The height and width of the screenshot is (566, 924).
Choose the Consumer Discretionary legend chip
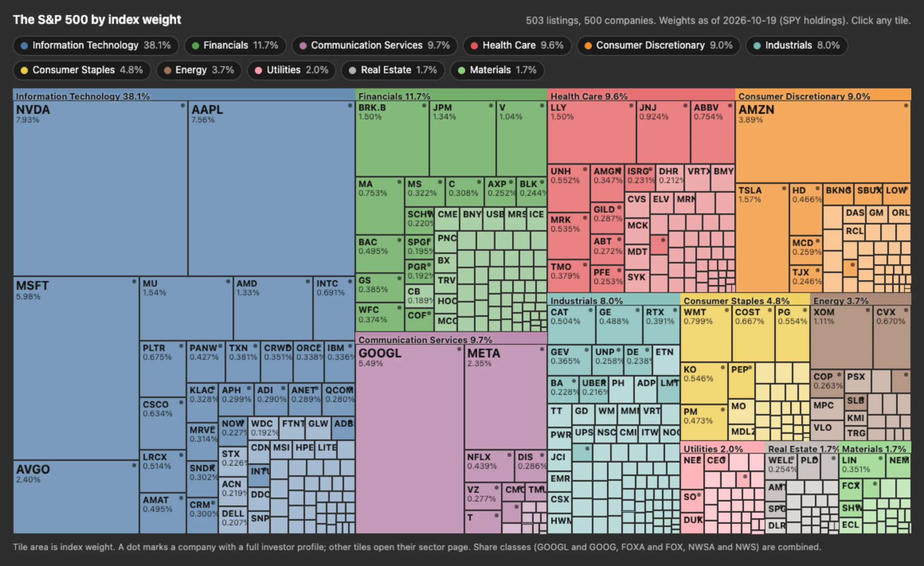[658, 45]
